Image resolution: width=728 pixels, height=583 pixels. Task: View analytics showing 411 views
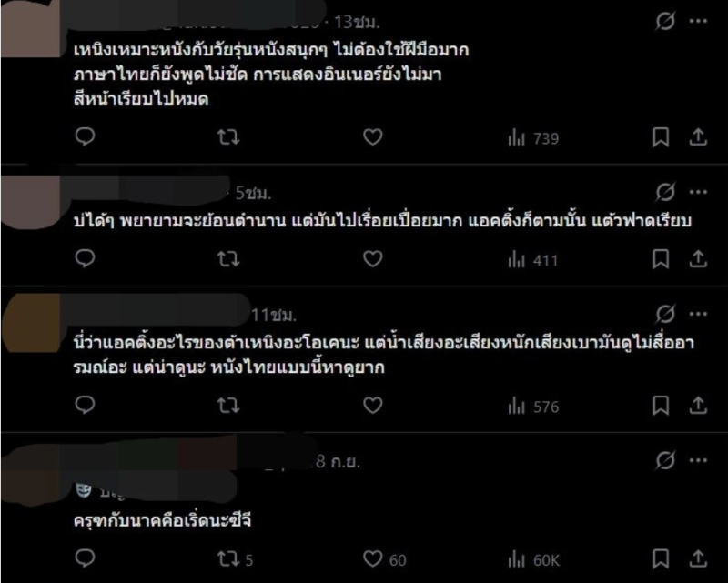pos(533,260)
